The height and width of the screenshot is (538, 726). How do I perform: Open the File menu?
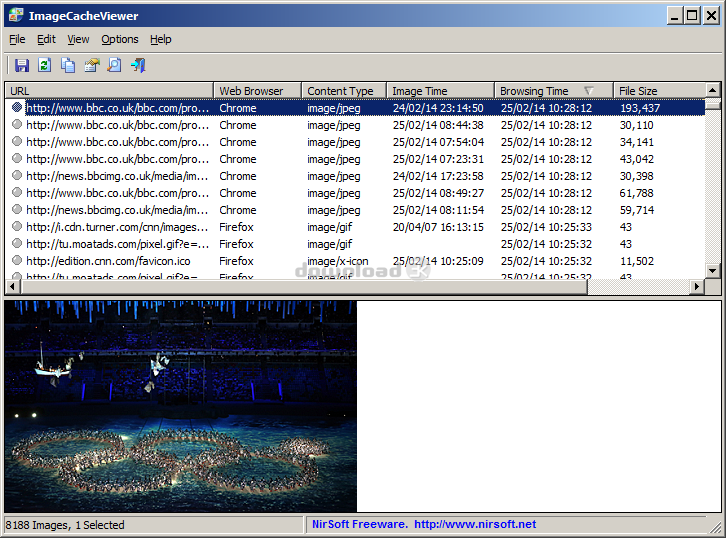[x=17, y=39]
